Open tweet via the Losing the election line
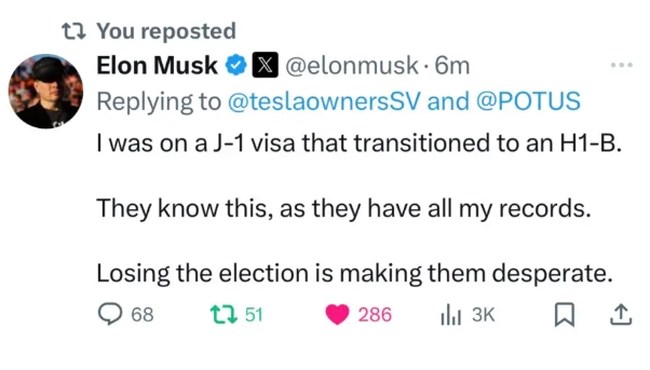 click(x=354, y=273)
